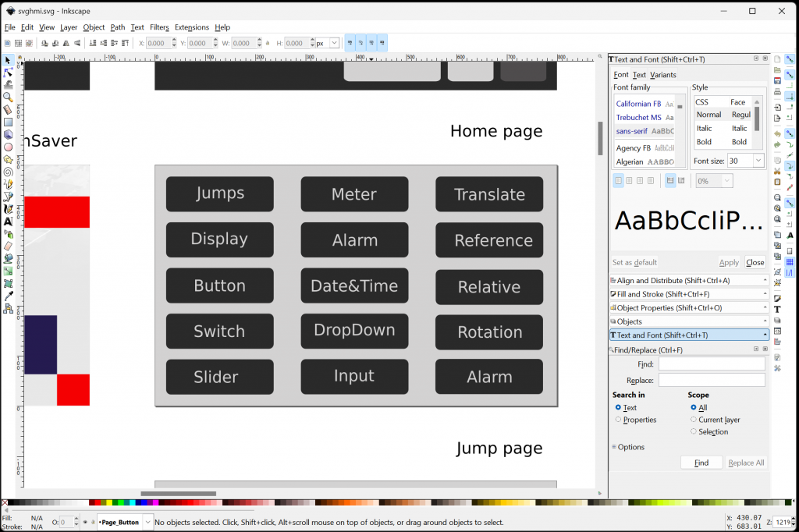The image size is (799, 532).
Task: Click Rotate 90° counter-clockwise icon
Action: (x=44, y=44)
